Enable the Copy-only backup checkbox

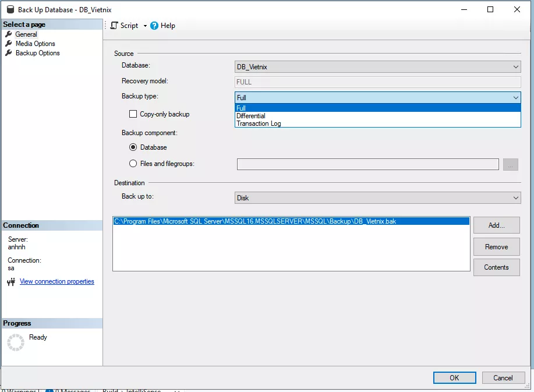(x=133, y=114)
